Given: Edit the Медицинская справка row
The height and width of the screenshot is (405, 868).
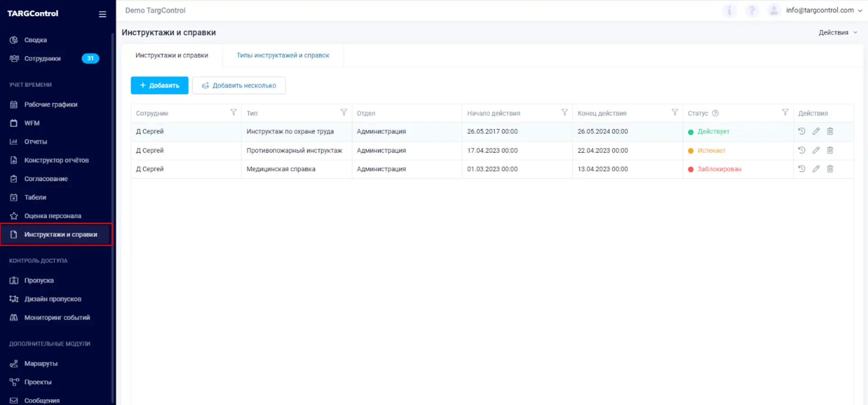Looking at the screenshot, I should tap(816, 169).
